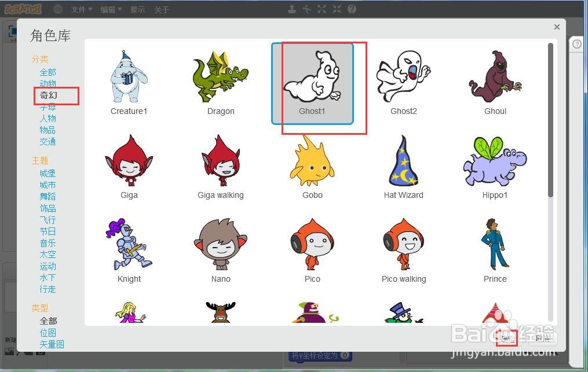Filter by 矢量图 vector type
The width and height of the screenshot is (588, 372).
coord(52,344)
